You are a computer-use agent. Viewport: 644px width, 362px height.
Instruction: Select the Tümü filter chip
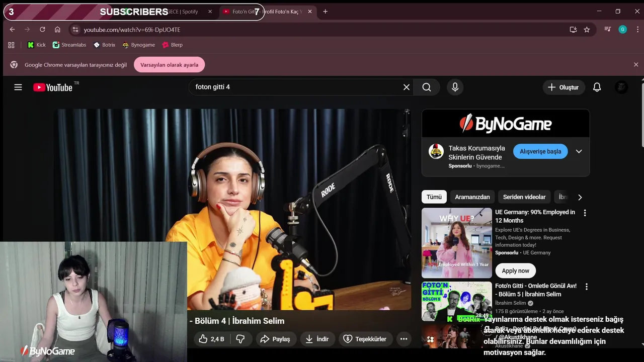click(x=434, y=197)
